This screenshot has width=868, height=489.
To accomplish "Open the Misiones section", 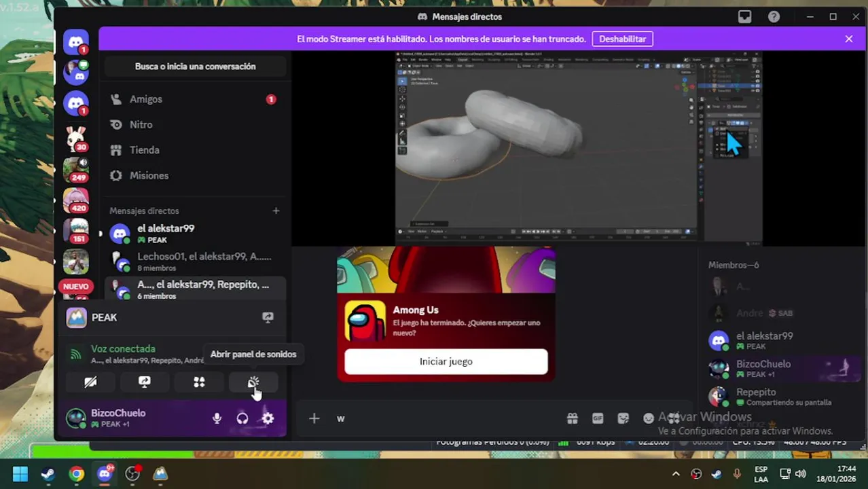I will (196, 176).
